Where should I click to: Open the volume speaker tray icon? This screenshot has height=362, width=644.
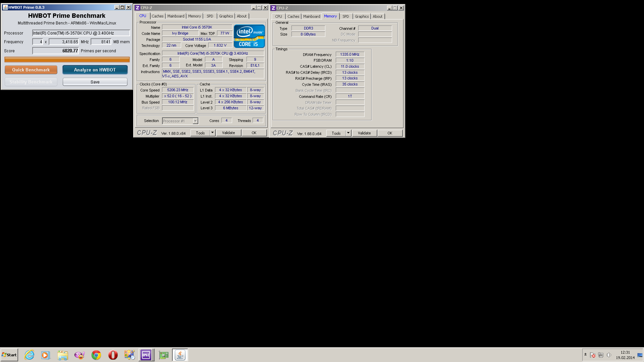pos(609,355)
